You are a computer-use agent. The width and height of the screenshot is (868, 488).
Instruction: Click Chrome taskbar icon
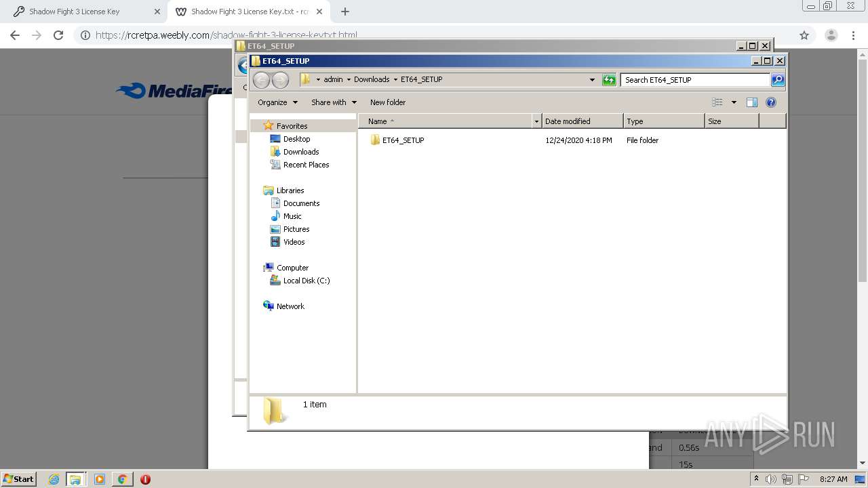click(123, 479)
